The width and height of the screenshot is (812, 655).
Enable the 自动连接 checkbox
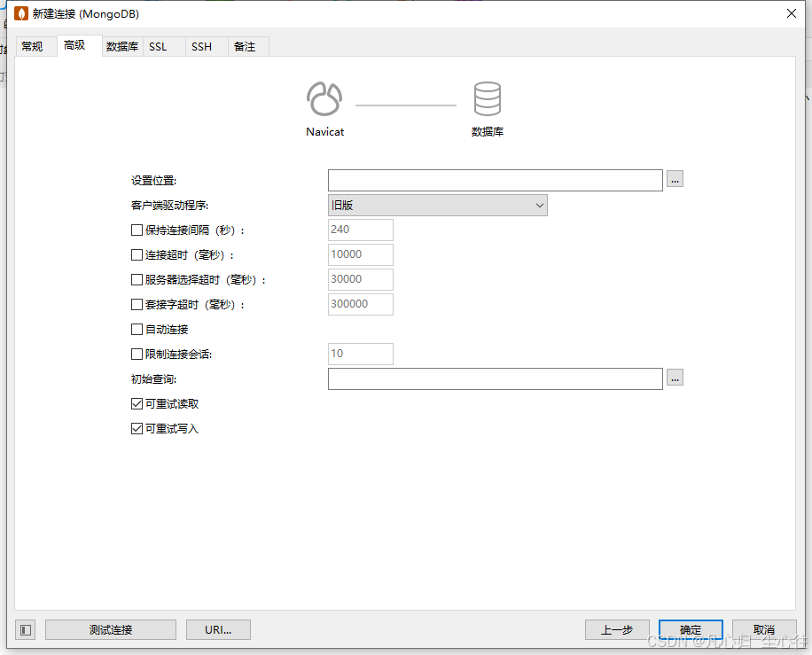[136, 329]
